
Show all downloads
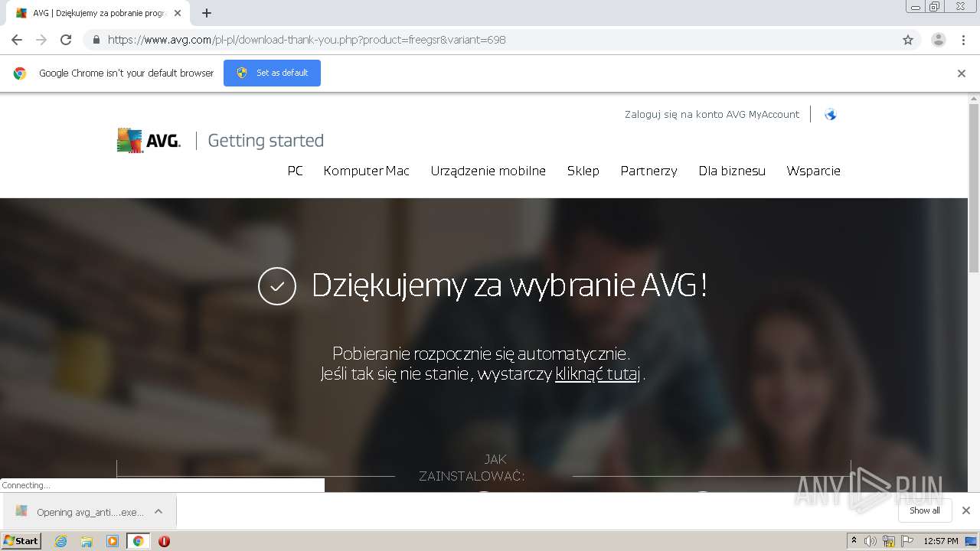[x=925, y=510]
